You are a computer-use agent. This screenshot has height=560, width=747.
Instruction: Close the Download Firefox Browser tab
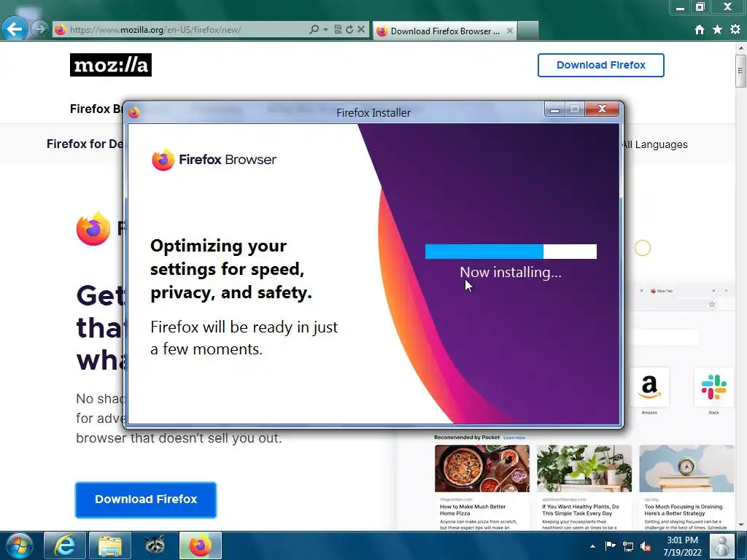pos(510,31)
